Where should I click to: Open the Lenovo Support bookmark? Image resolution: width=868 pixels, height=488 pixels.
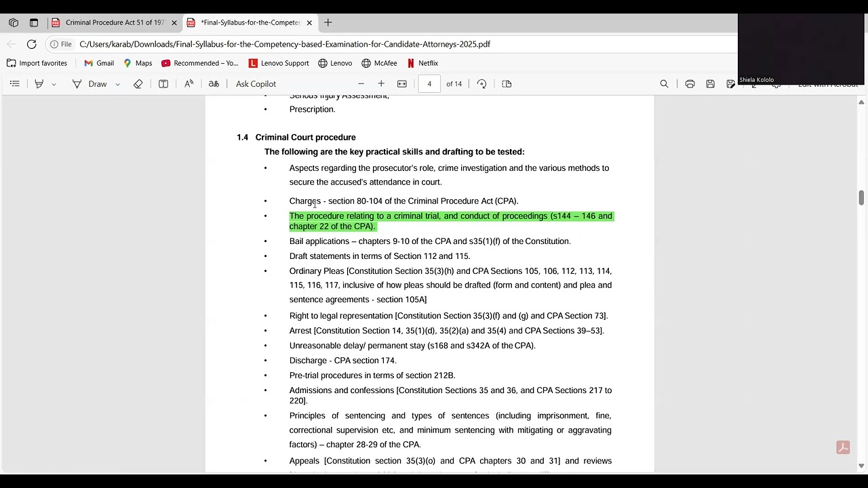(279, 63)
